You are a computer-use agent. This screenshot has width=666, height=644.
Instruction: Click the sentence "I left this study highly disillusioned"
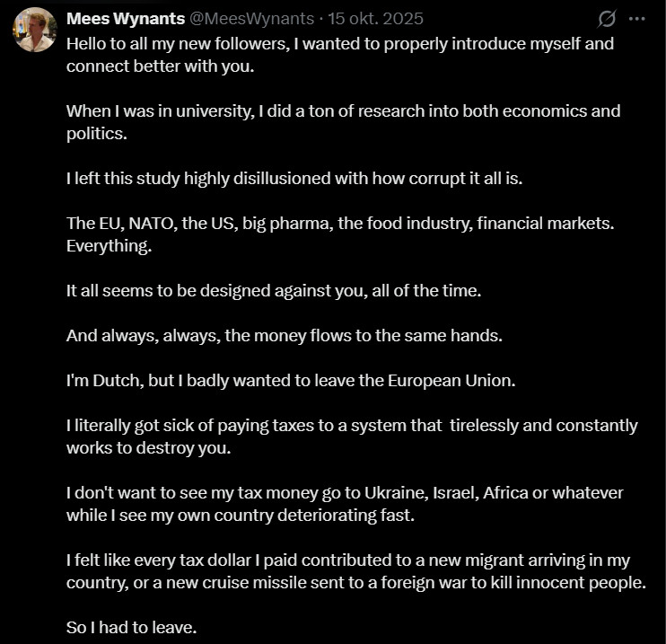coord(294,178)
